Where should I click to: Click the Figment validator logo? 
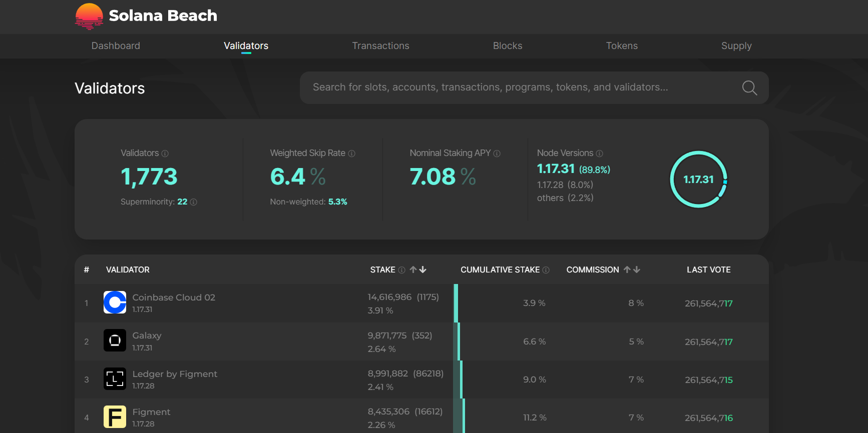tap(115, 417)
